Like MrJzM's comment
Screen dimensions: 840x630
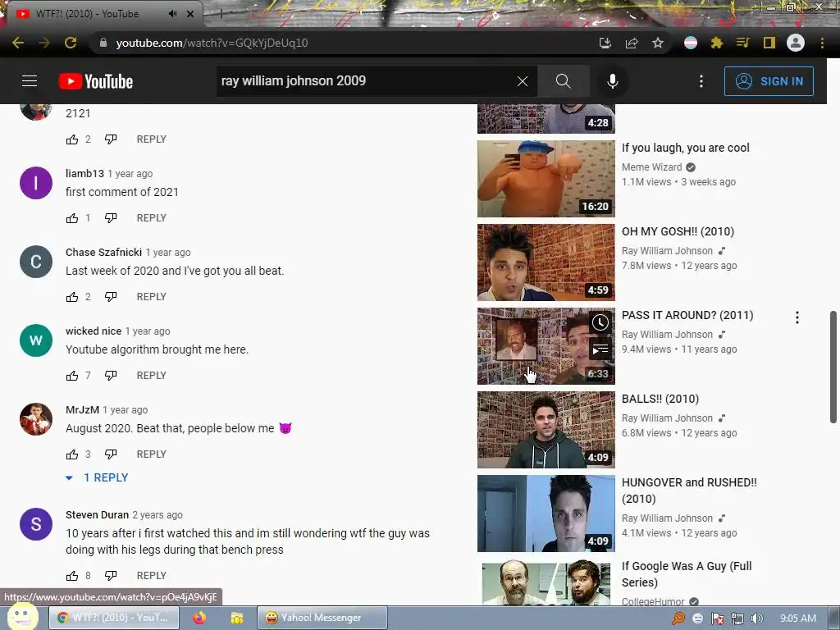(72, 454)
